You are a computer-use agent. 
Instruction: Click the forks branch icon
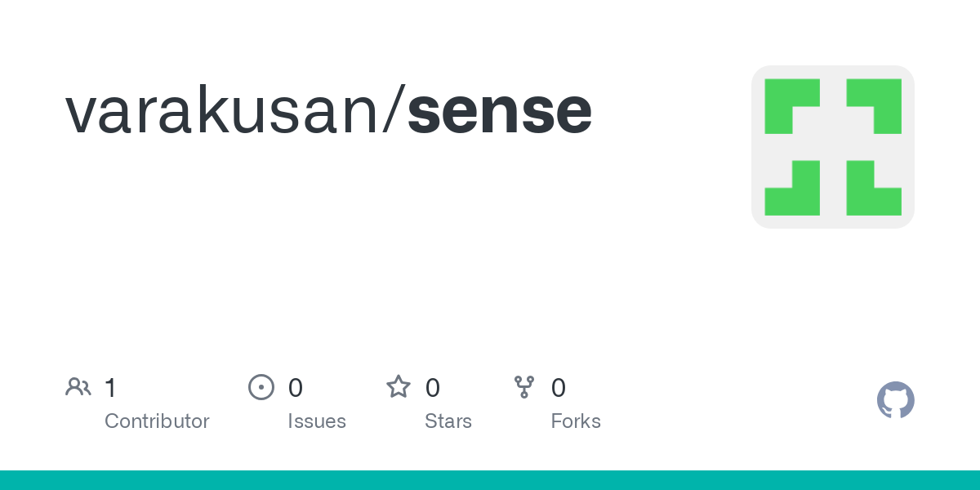click(523, 386)
